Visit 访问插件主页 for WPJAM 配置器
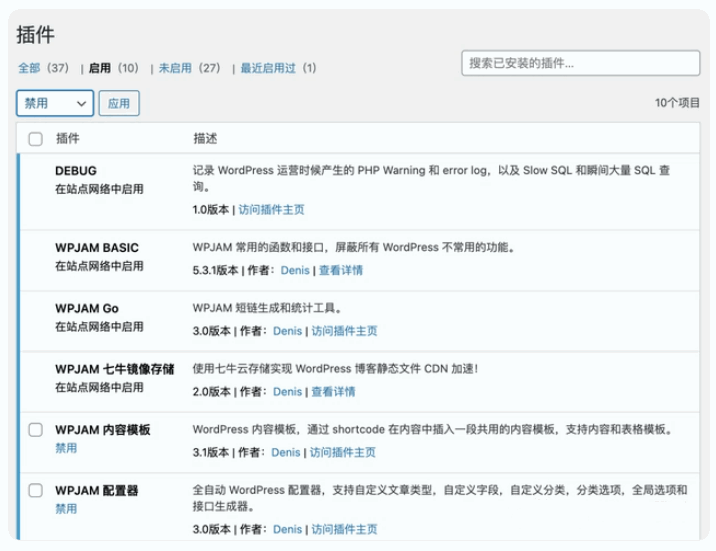 (344, 530)
